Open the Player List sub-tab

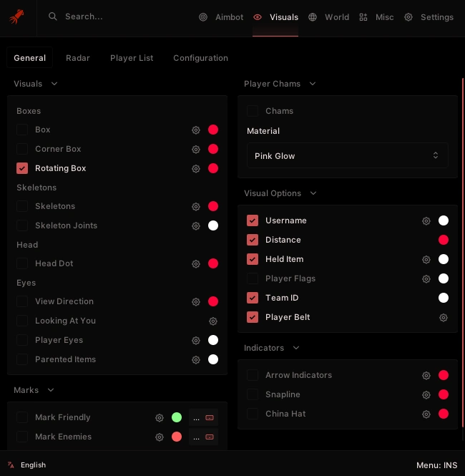[132, 58]
